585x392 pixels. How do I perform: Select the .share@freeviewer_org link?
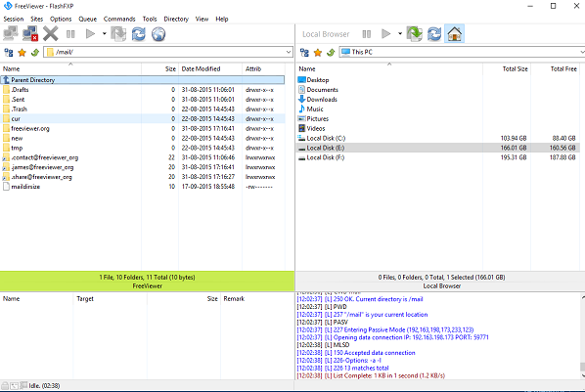(x=143, y=177)
